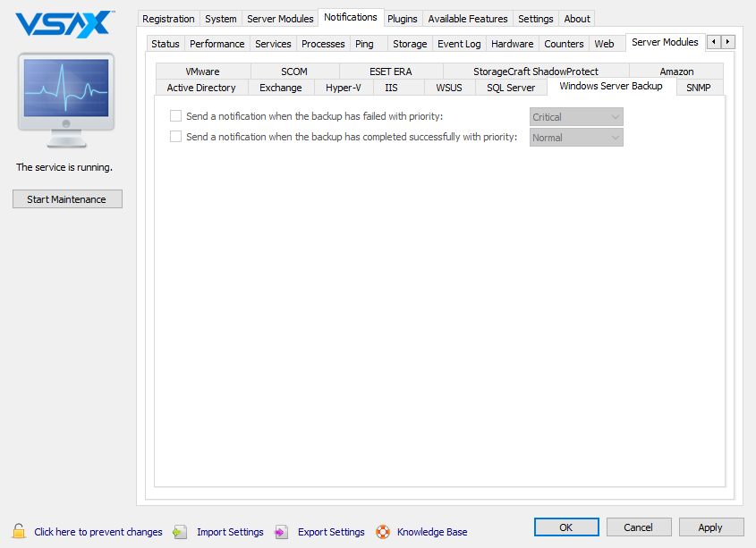Open the SNMP module tab
The image size is (756, 548).
pyautogui.click(x=698, y=88)
